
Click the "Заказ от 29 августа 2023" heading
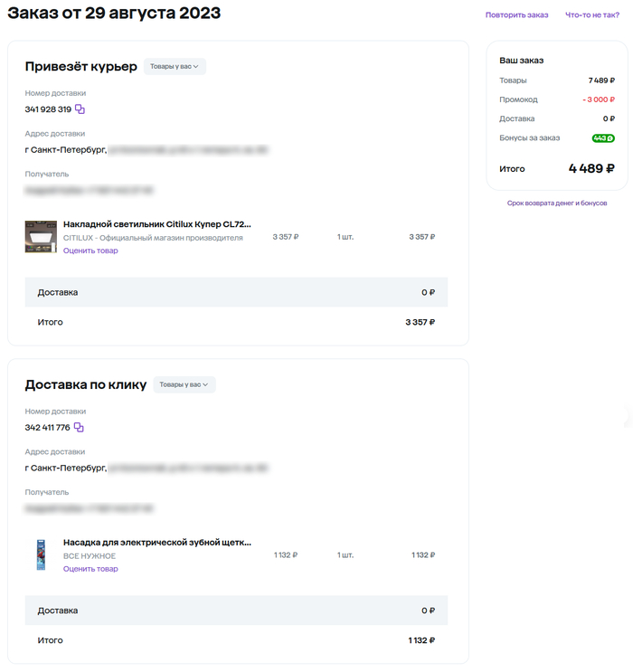114,14
